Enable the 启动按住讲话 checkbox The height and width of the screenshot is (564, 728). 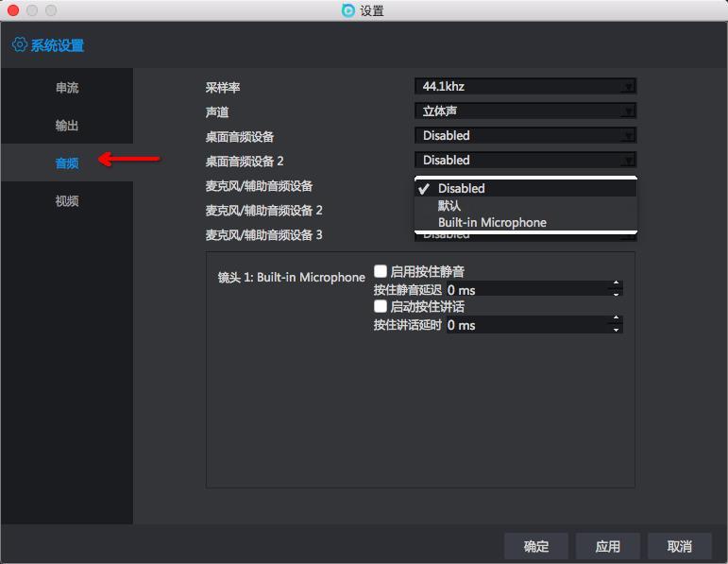click(x=381, y=306)
